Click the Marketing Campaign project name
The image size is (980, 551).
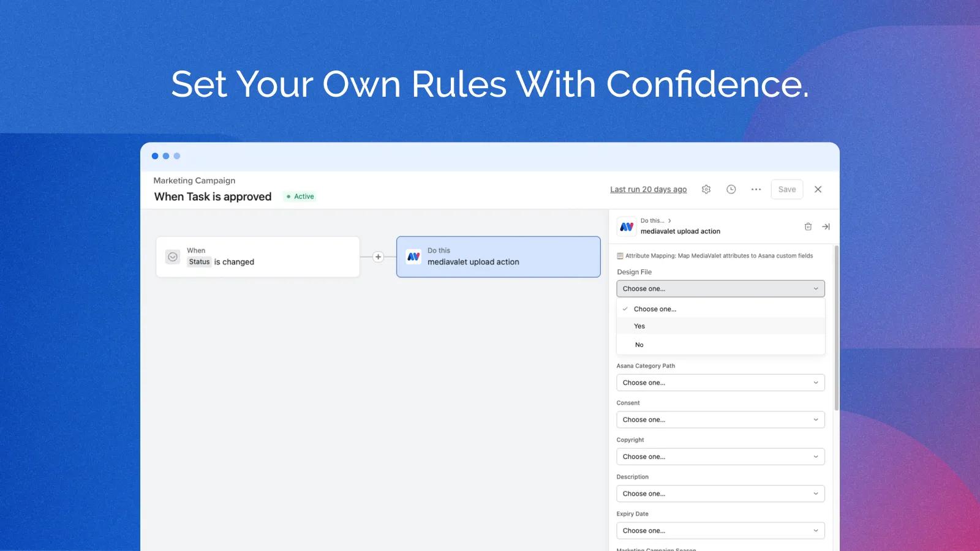point(194,181)
